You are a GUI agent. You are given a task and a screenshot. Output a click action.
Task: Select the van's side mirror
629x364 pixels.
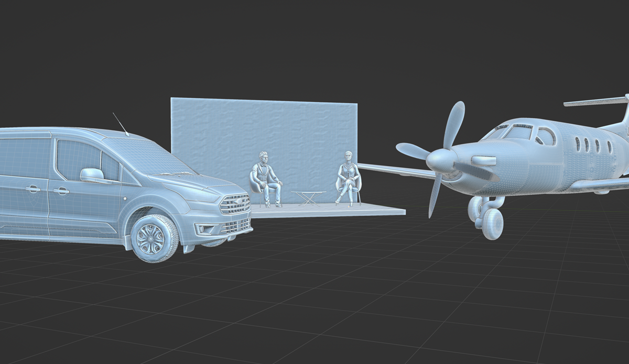[x=92, y=175]
